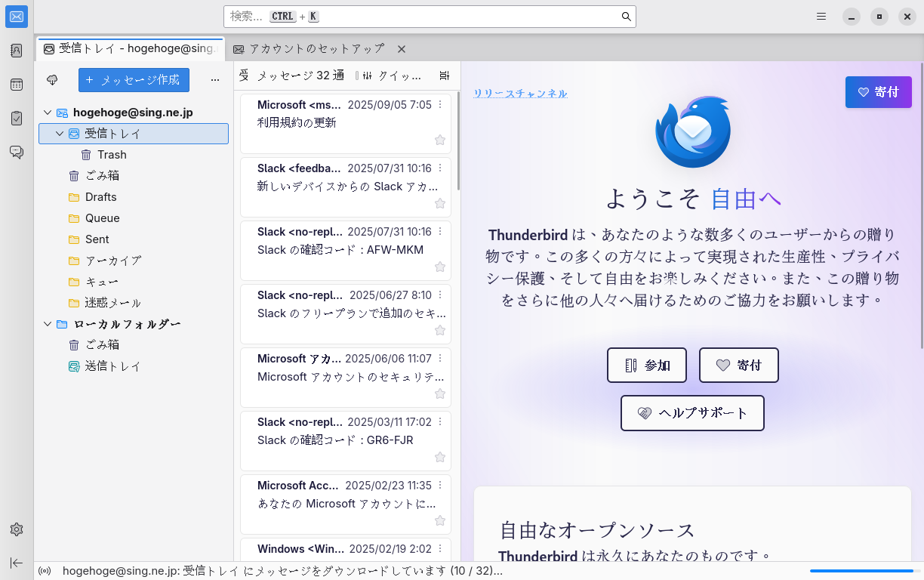This screenshot has height=580, width=924.
Task: Open the リリースチャンネル link
Action: 520,94
